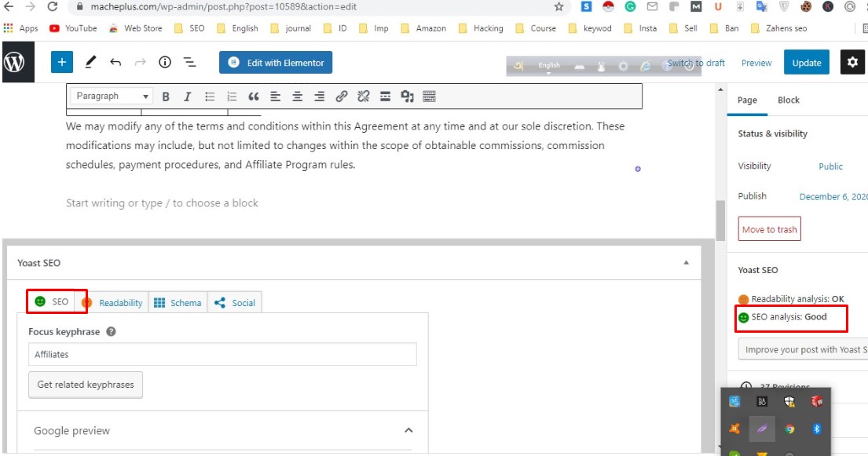Collapse the Yoast SEO meta box
Viewport: 868px width, 456px height.
[687, 263]
